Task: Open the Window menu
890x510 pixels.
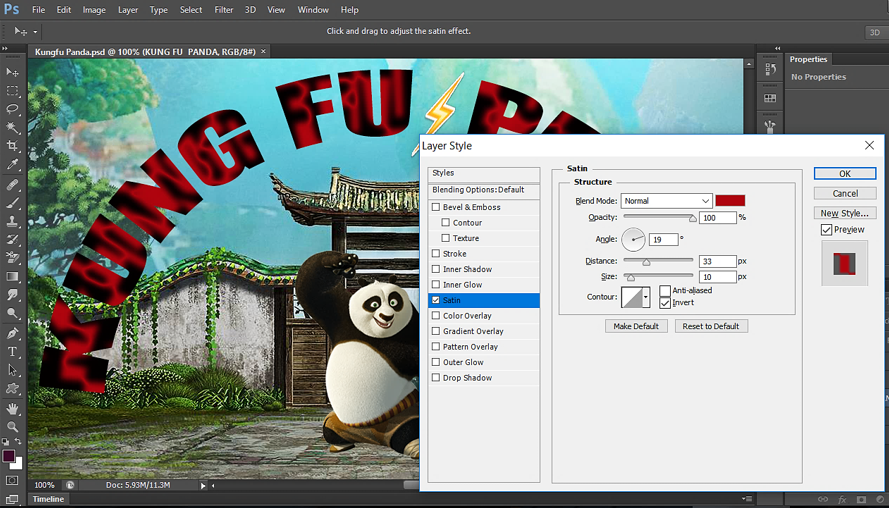Action: [313, 10]
